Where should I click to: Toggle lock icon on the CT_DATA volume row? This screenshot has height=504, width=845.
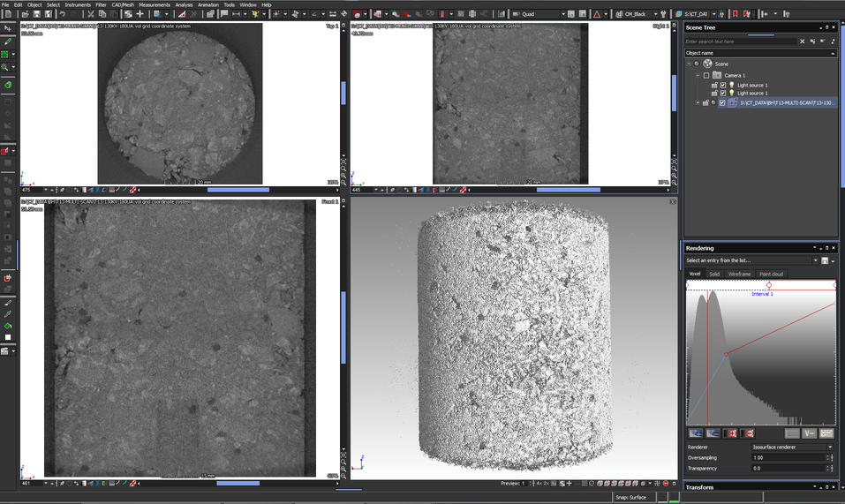tap(705, 103)
